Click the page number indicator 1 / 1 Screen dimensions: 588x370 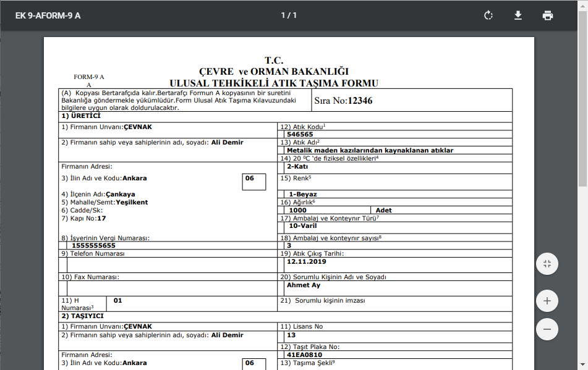(x=289, y=15)
